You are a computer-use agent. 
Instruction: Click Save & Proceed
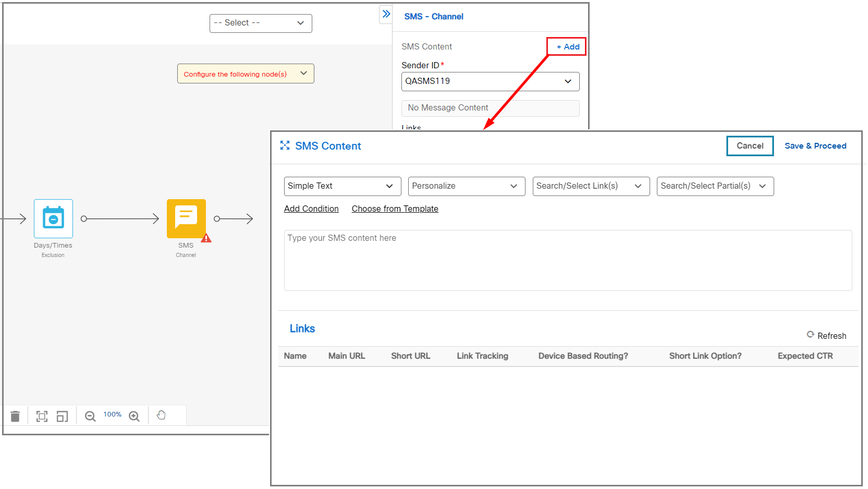click(x=815, y=146)
